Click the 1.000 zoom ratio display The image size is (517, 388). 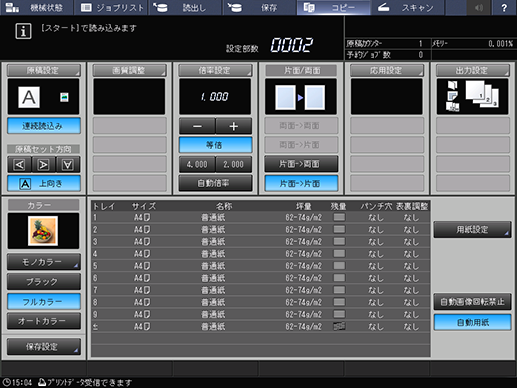click(215, 97)
